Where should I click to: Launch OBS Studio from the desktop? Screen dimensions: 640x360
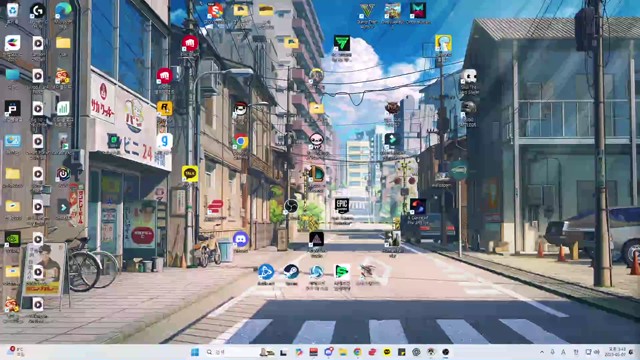tap(291, 206)
